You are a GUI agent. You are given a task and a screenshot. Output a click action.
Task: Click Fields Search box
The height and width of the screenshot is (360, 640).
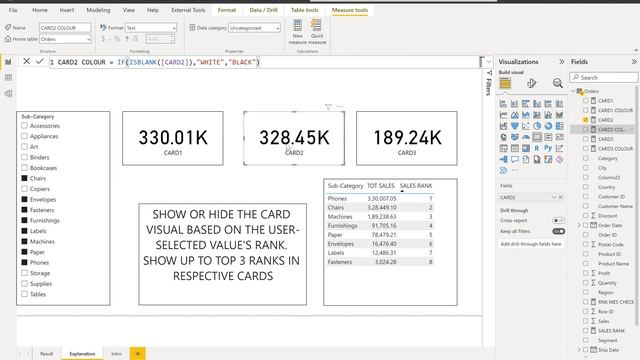pos(604,78)
